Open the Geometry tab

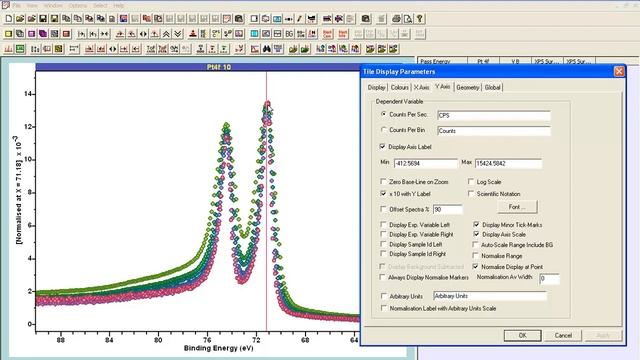coord(467,87)
